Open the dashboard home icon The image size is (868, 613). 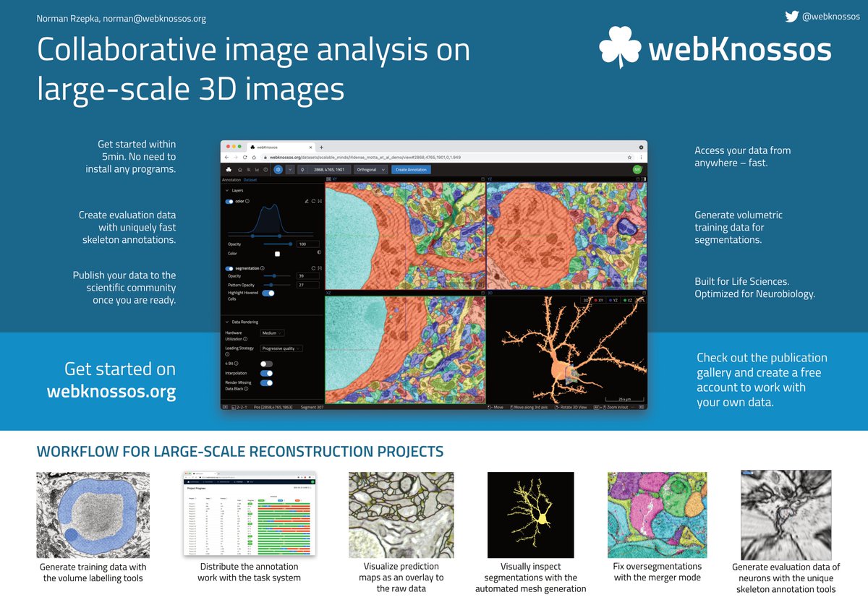240,170
